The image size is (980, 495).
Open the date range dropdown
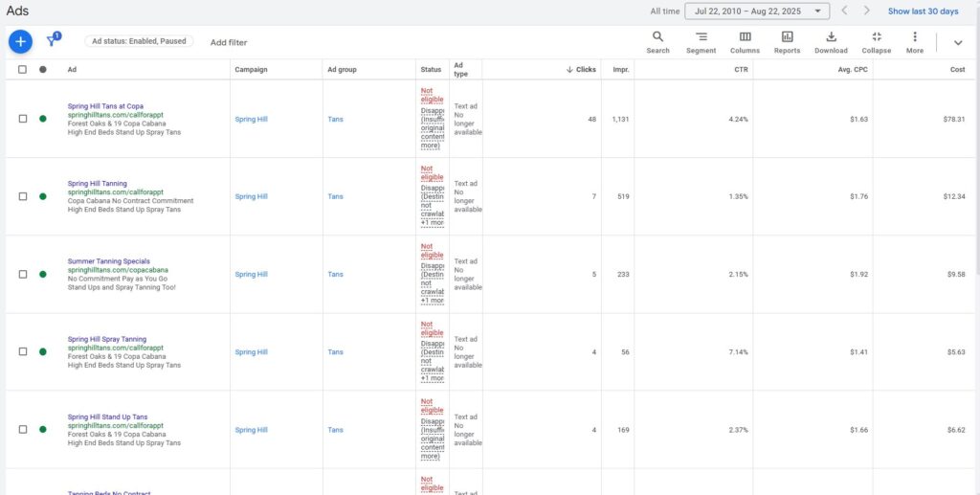[x=757, y=11]
